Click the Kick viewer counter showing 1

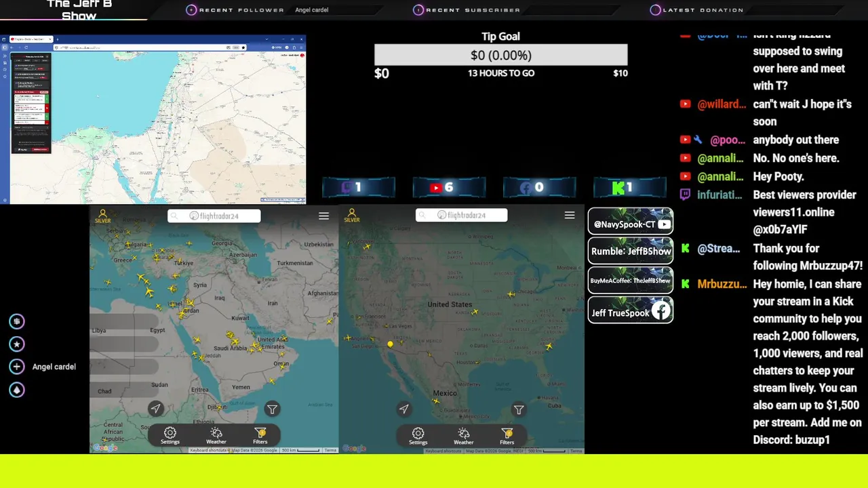point(629,188)
